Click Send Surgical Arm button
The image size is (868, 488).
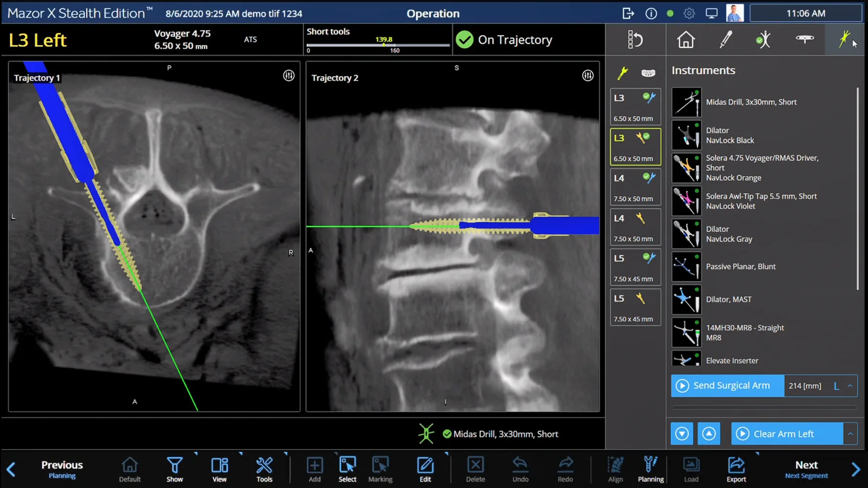[x=728, y=386]
